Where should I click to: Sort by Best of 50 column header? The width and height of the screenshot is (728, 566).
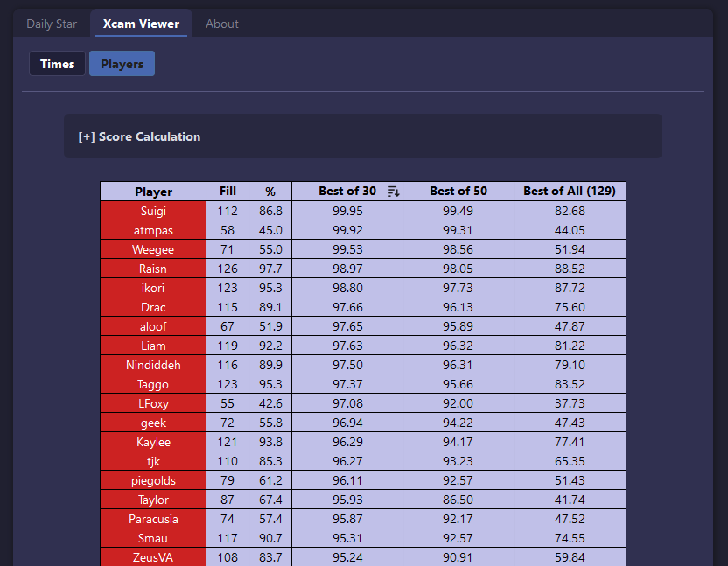(x=458, y=192)
